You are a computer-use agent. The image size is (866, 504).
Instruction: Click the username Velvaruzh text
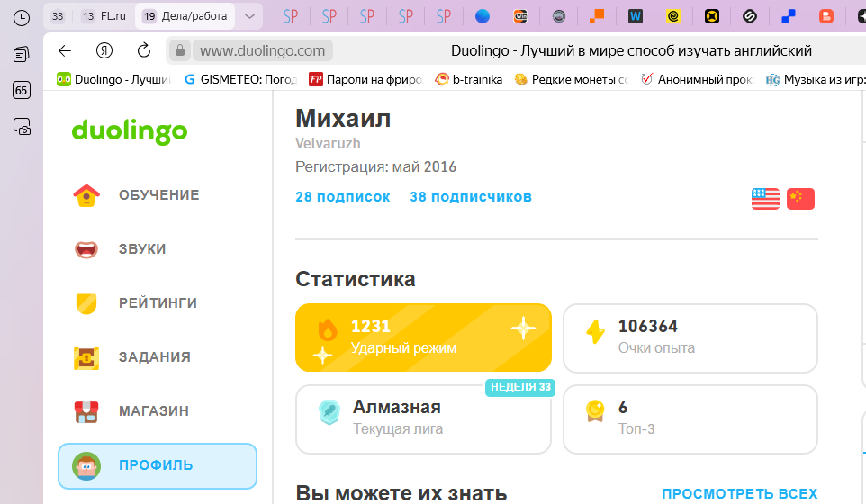tap(328, 143)
